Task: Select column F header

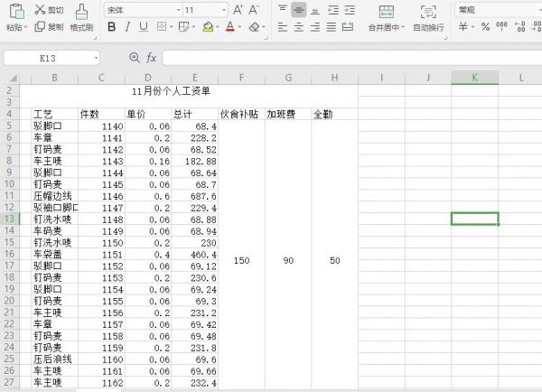Action: 241,78
